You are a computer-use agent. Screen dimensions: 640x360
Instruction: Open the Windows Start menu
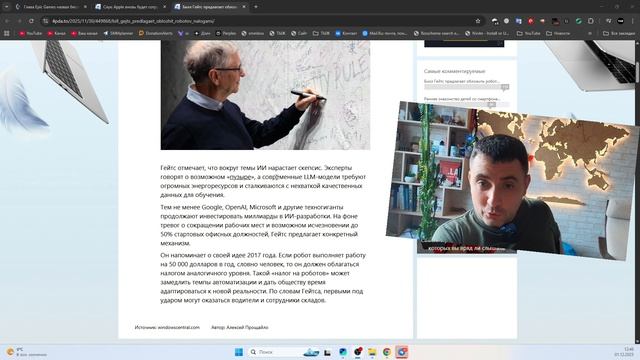[x=239, y=352]
